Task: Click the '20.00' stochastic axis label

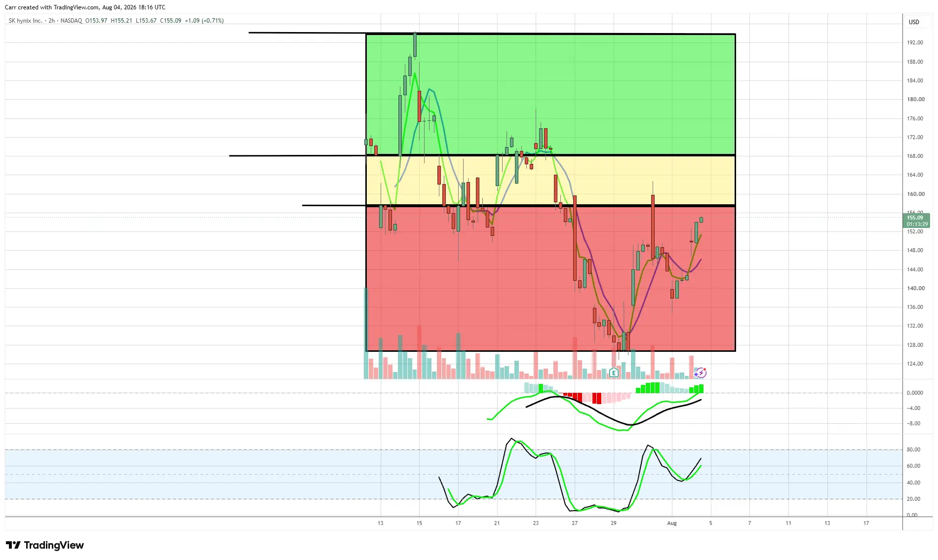Action: pos(913,499)
